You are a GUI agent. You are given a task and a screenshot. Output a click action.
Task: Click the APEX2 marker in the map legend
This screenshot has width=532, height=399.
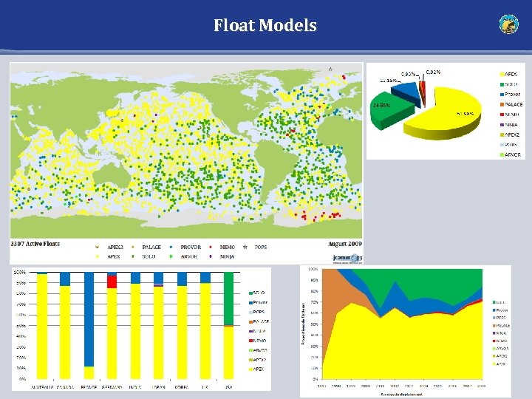(98, 247)
